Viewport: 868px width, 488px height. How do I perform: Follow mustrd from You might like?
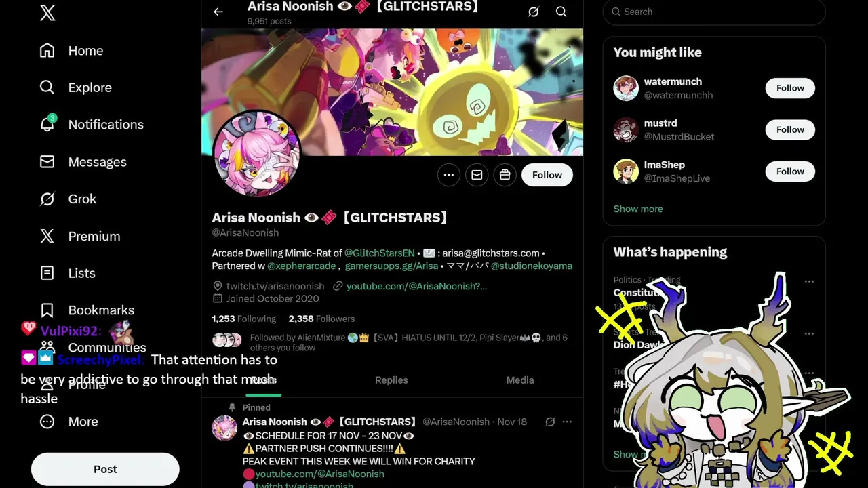pos(790,129)
